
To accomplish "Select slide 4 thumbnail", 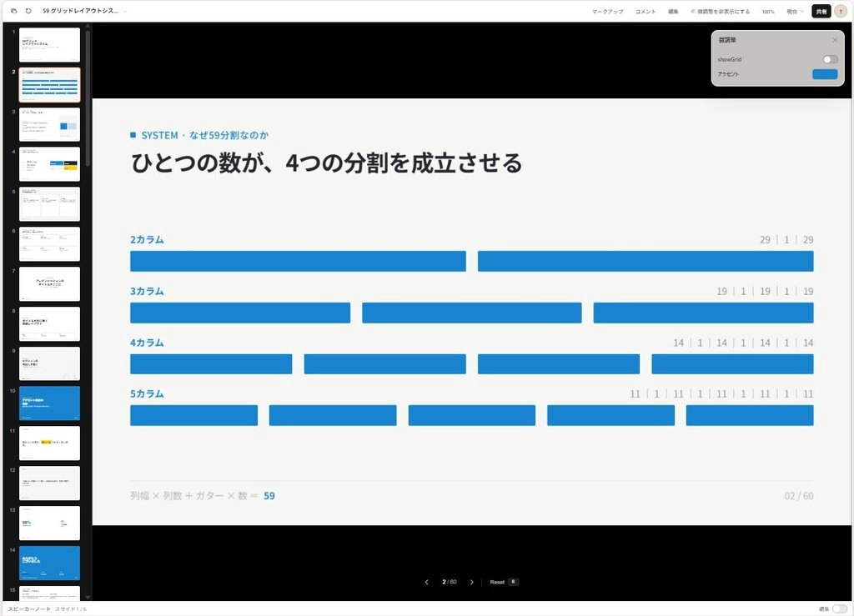I will click(49, 164).
